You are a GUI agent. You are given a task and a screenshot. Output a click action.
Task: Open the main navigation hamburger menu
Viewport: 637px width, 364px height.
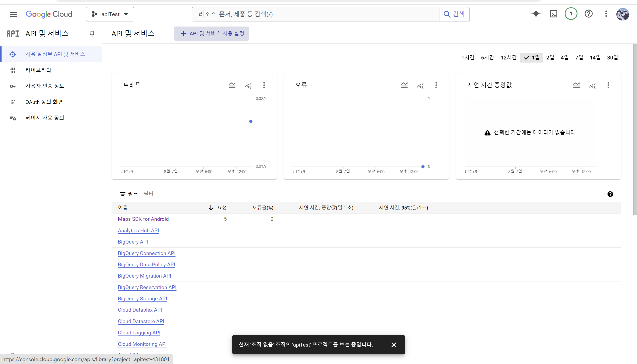click(13, 14)
